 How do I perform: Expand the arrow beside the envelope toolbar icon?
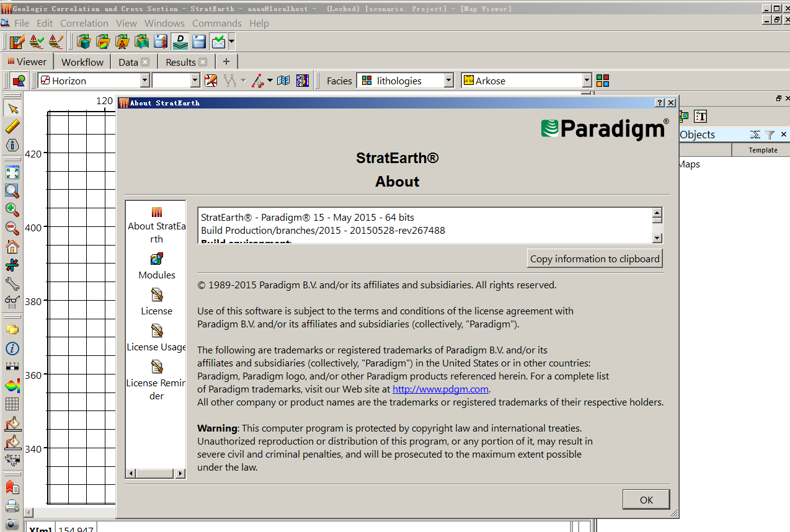coord(231,42)
